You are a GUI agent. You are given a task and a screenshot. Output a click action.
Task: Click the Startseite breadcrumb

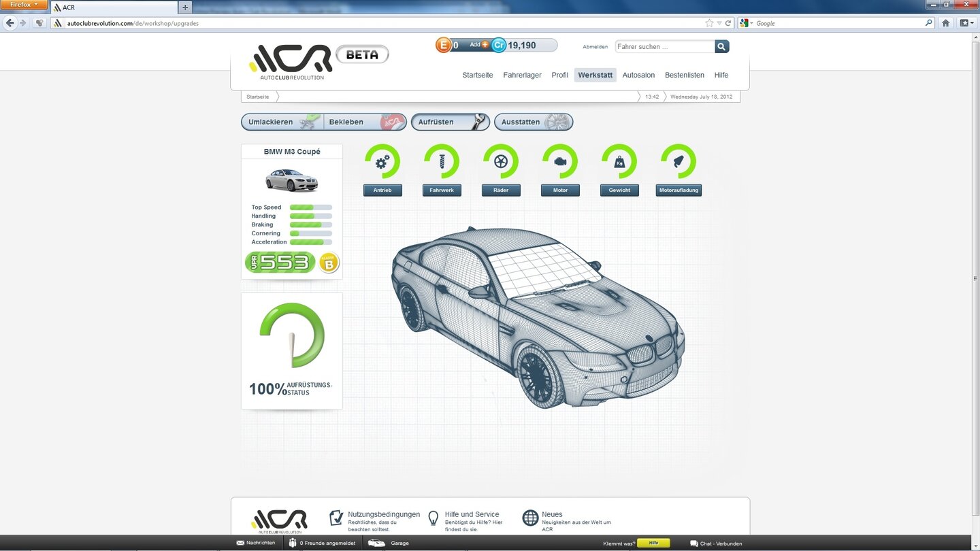(258, 97)
